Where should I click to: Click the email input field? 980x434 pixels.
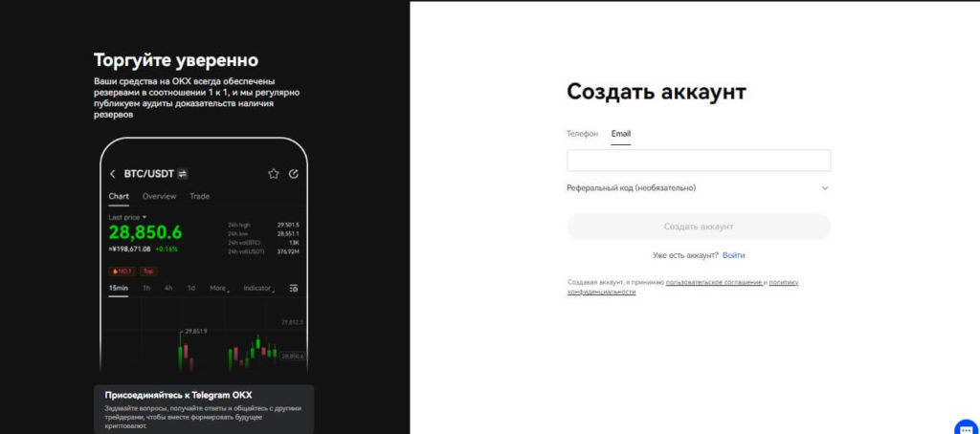click(x=698, y=161)
